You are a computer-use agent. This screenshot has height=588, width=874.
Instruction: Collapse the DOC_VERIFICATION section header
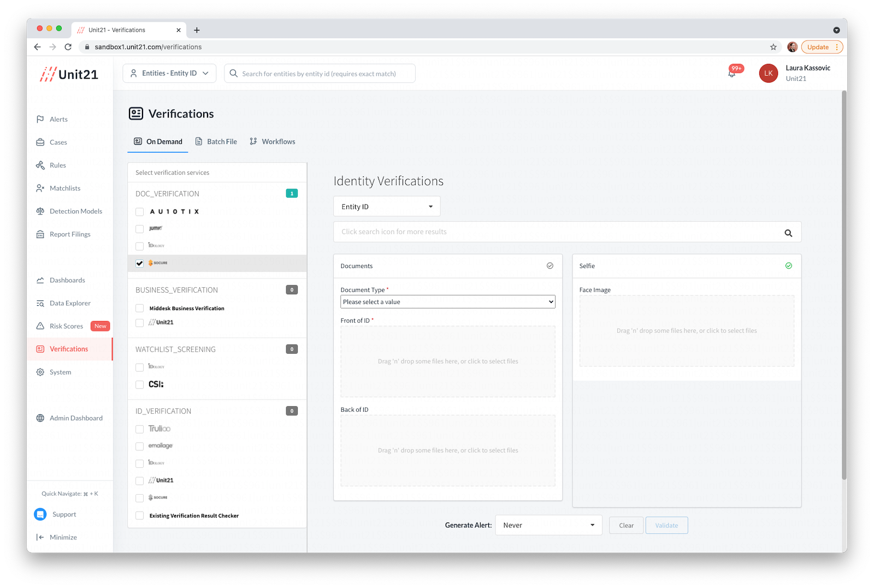pyautogui.click(x=217, y=194)
